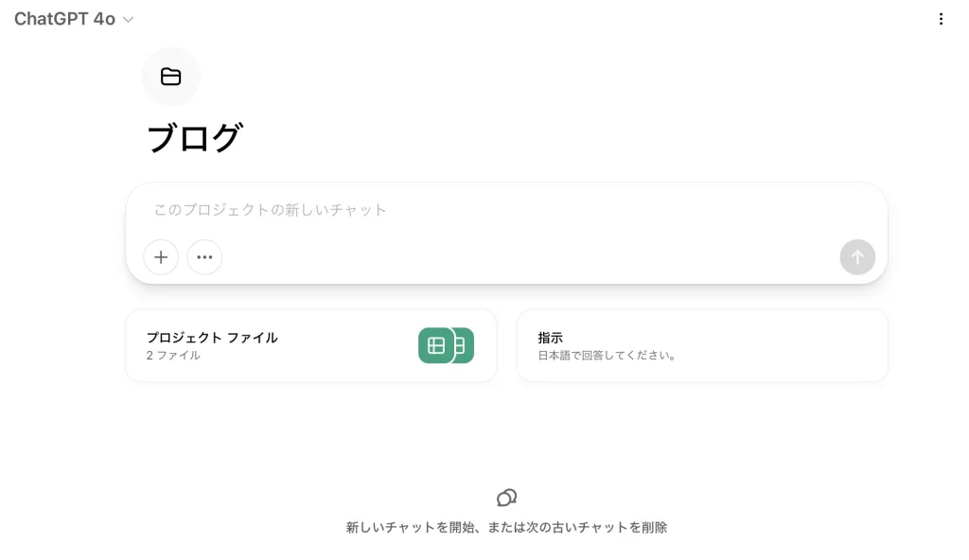Image resolution: width=969 pixels, height=560 pixels.
Task: Click the chat bubbles icon at bottom
Action: pos(507,498)
